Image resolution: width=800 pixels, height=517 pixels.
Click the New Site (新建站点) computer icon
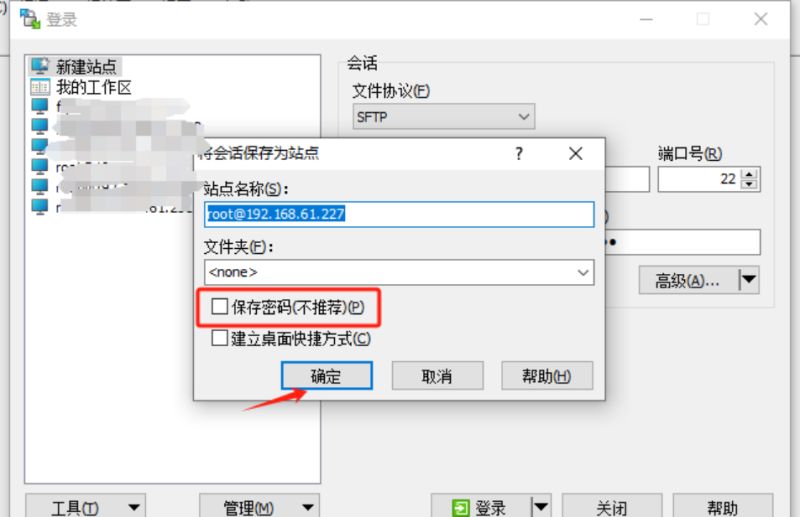pyautogui.click(x=40, y=66)
